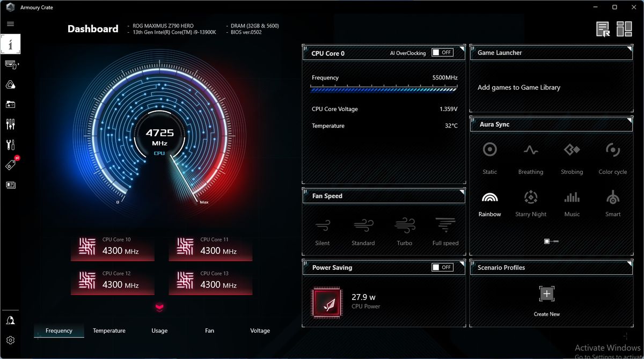644x359 pixels.
Task: Select Rainbow lighting effect
Action: (489, 204)
